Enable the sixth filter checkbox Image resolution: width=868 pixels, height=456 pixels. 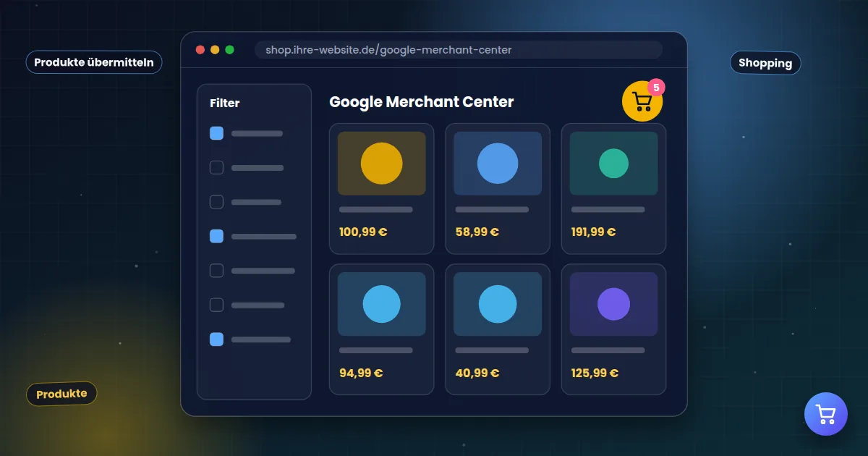(216, 305)
